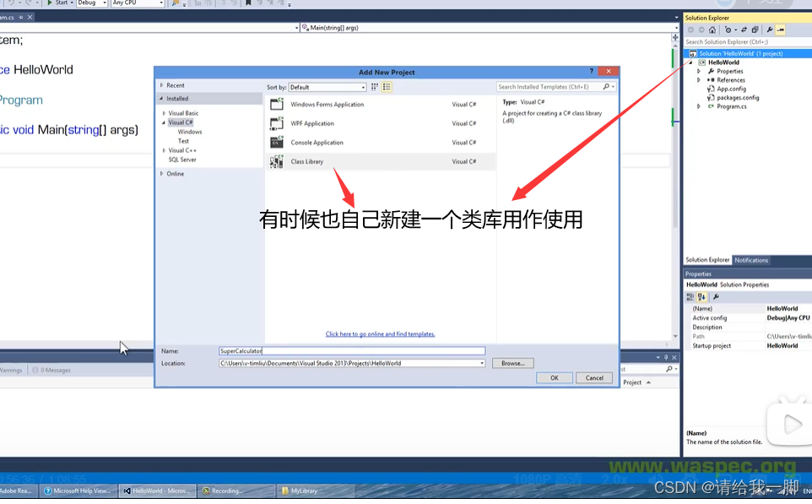This screenshot has width=812, height=504.
Task: Open Microsoft Help Viewer from the taskbar
Action: (x=78, y=490)
